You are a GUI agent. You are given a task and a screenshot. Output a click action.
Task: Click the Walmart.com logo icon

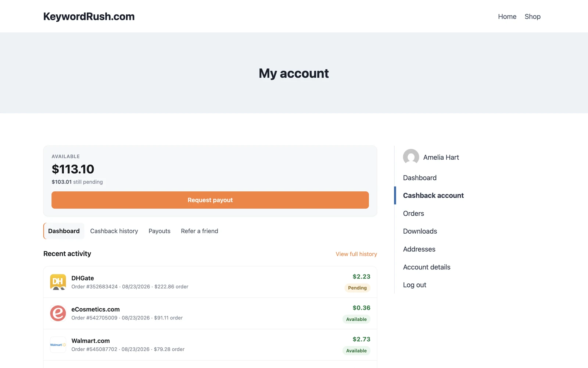pos(58,345)
